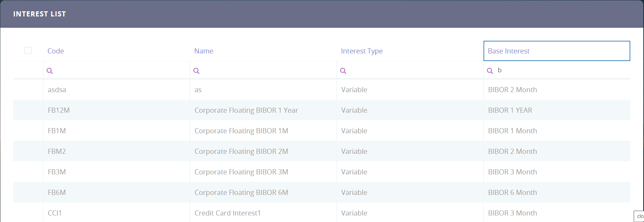Image resolution: width=644 pixels, height=222 pixels.
Task: Click the Base Interest column header
Action: (x=509, y=51)
